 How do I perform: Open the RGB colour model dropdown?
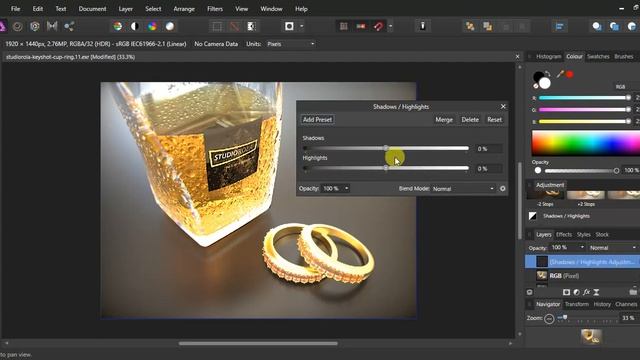tap(627, 87)
